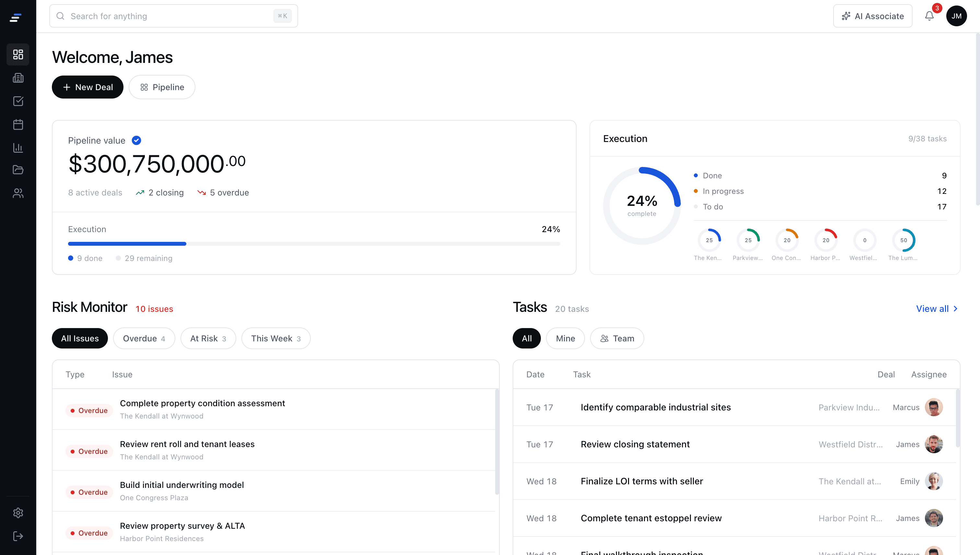The width and height of the screenshot is (980, 555).
Task: Filter risks by Overdue issues
Action: (x=144, y=338)
